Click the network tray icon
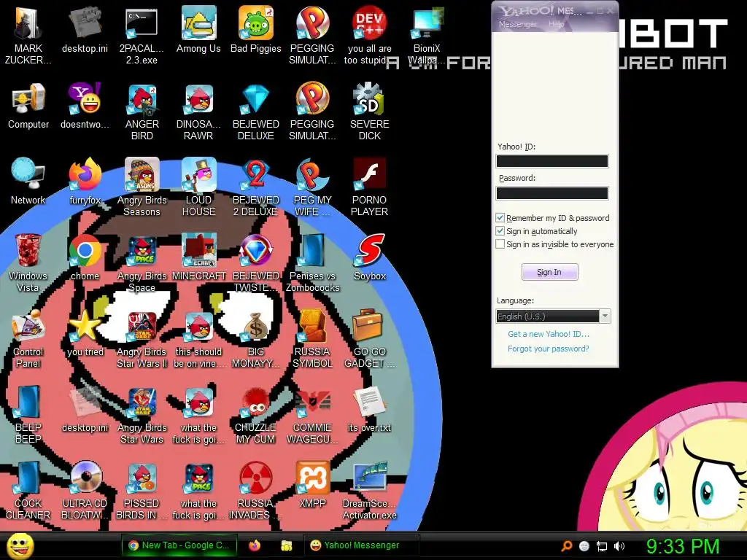747x560 pixels. [x=602, y=546]
